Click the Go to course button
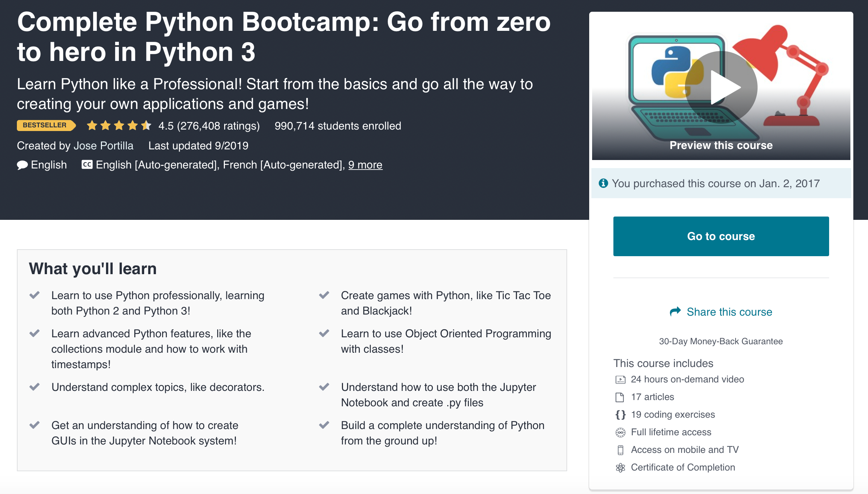 (721, 236)
